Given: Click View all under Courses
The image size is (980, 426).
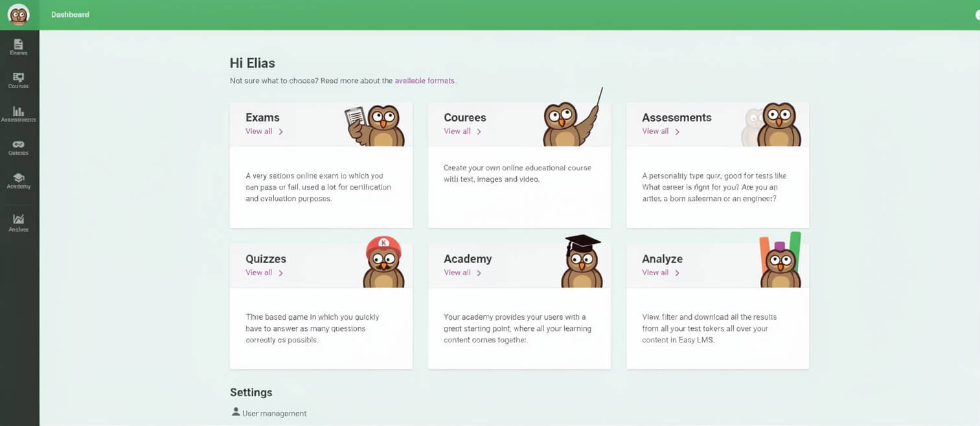Looking at the screenshot, I should pos(457,131).
